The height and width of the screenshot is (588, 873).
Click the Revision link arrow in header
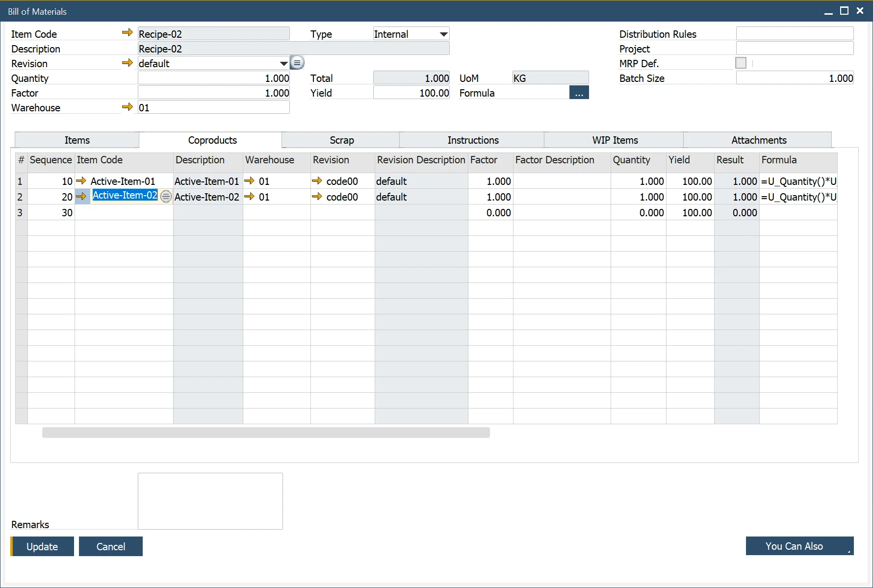128,63
